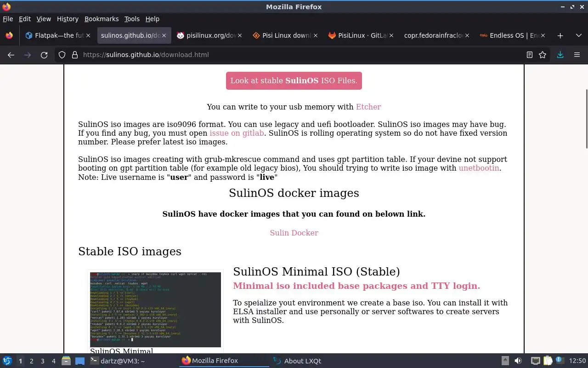Screen dimensions: 588x368
Task: Bookmark this page with the star icon
Action: pyautogui.click(x=543, y=55)
